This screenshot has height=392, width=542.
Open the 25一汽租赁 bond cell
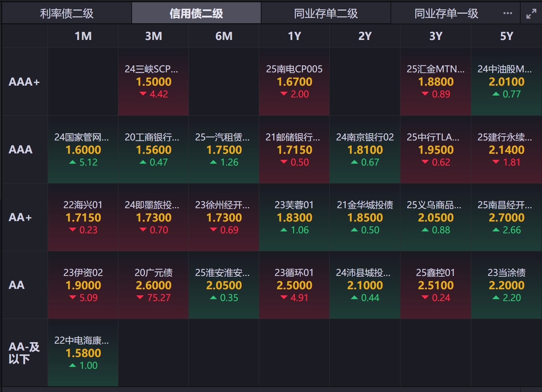pyautogui.click(x=224, y=150)
